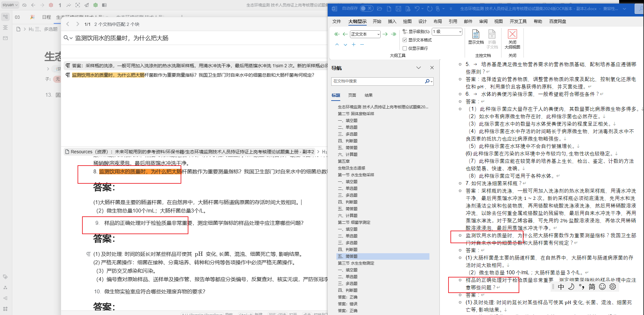Viewport: 644px width, 315px height.
Task: Close the Word 导航 pane
Action: (432, 68)
